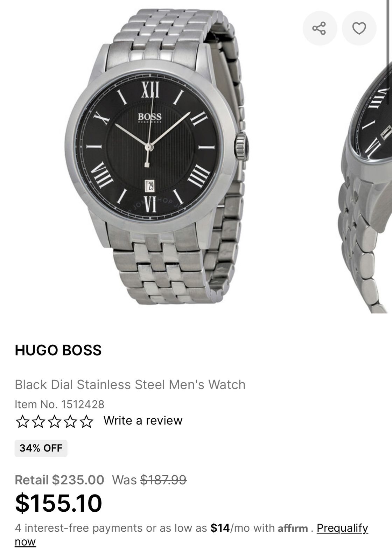Tap the affirm logo text
392x560 pixels.
click(293, 528)
